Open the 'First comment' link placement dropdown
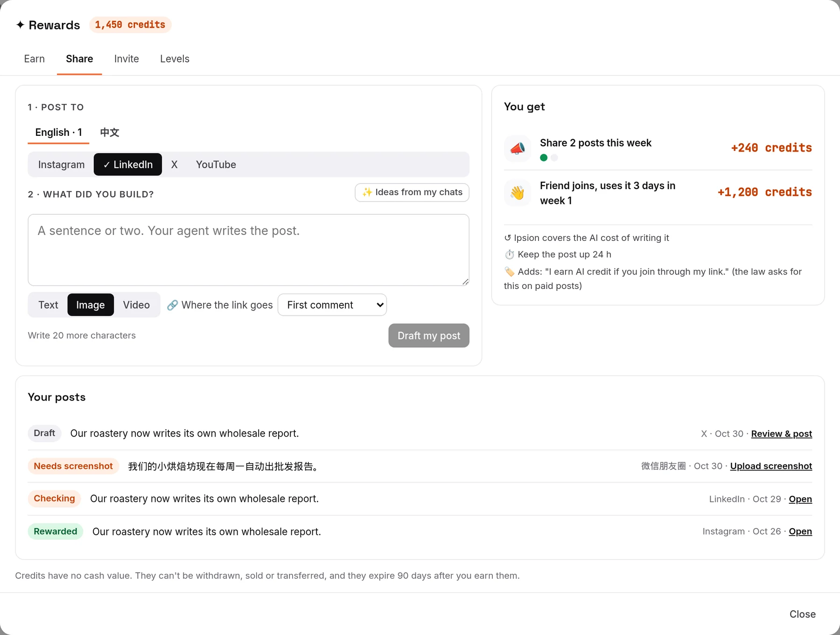This screenshot has height=635, width=840. click(x=332, y=305)
